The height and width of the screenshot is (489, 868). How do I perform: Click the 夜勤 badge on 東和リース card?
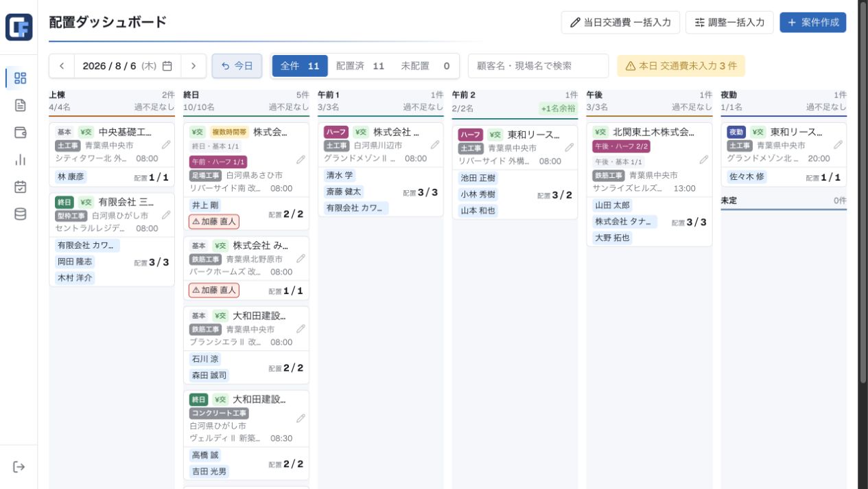point(736,132)
